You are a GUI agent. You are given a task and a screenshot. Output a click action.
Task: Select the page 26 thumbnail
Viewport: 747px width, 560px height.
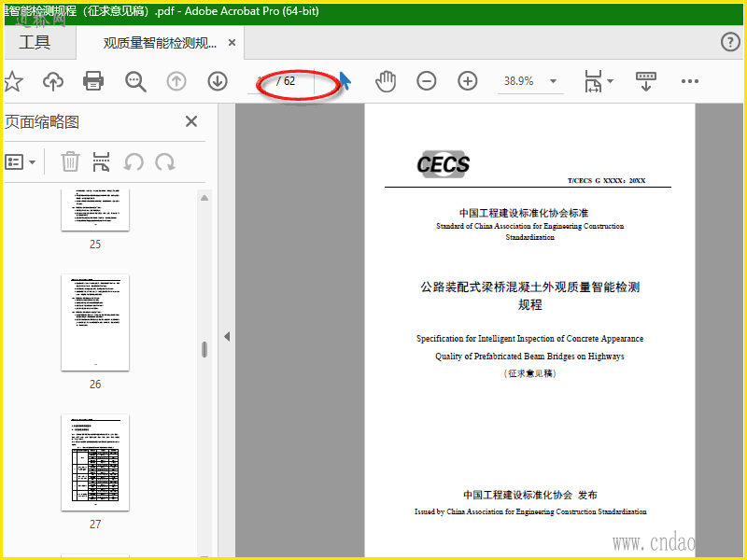[x=95, y=322]
